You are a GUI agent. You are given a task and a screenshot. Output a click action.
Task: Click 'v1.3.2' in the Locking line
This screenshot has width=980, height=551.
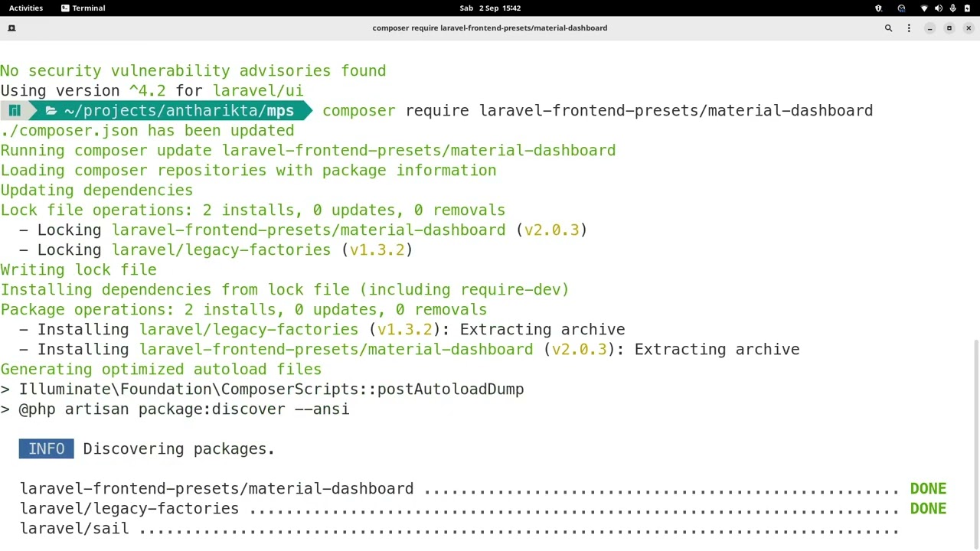click(377, 249)
